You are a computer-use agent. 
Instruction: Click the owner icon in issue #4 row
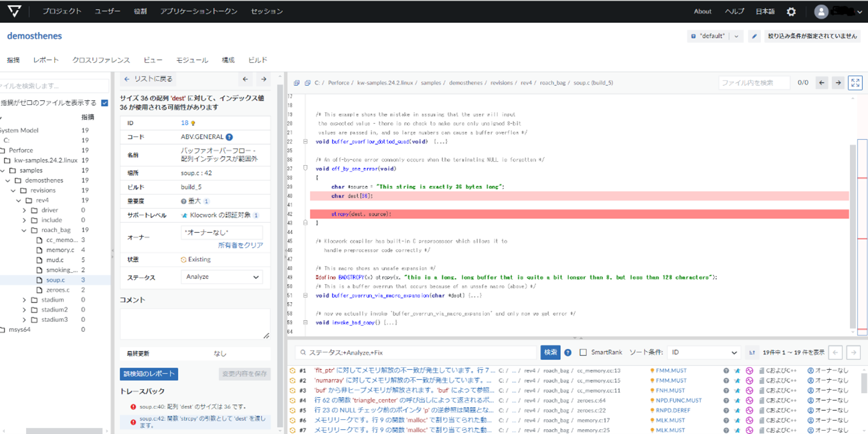[x=810, y=401]
